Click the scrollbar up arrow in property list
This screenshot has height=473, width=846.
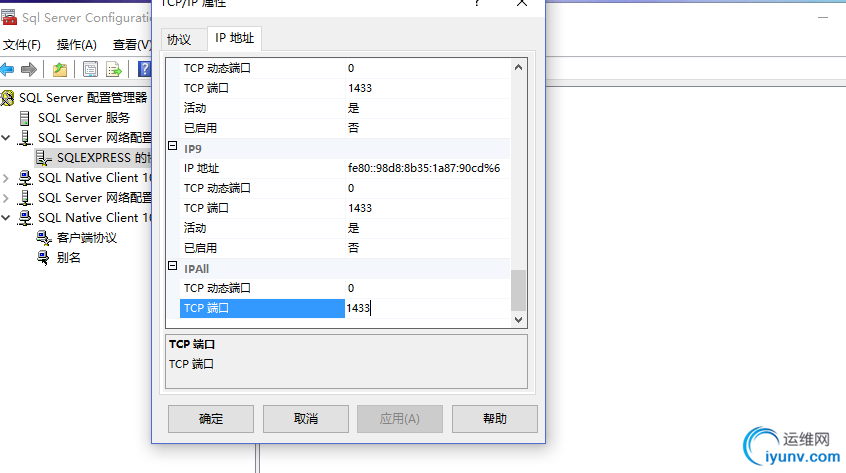[518, 67]
